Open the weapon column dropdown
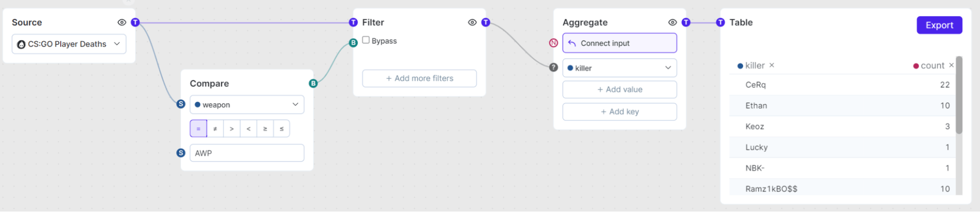This screenshot has width=980, height=212. click(x=247, y=104)
